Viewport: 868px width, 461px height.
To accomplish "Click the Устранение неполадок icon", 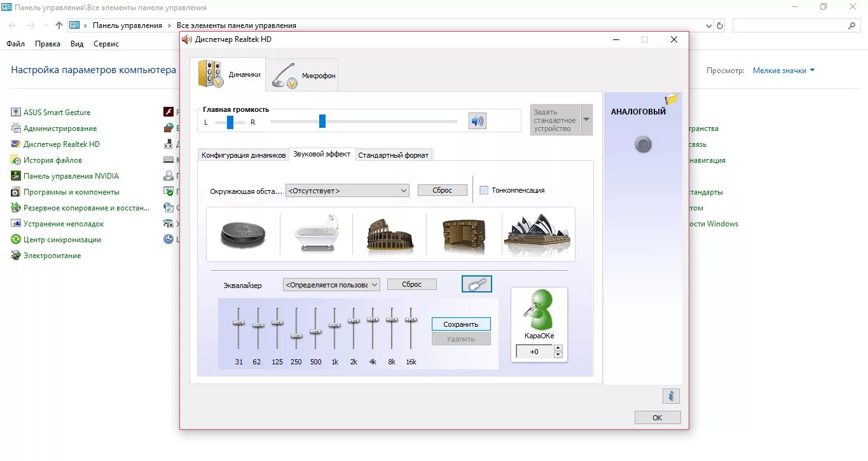I will pos(16,224).
